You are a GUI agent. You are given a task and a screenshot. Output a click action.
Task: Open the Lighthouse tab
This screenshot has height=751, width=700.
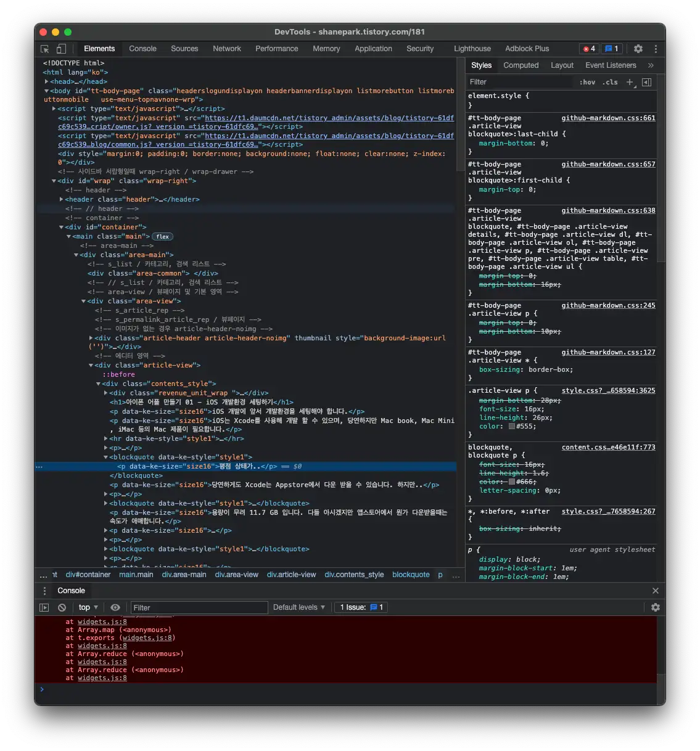472,49
